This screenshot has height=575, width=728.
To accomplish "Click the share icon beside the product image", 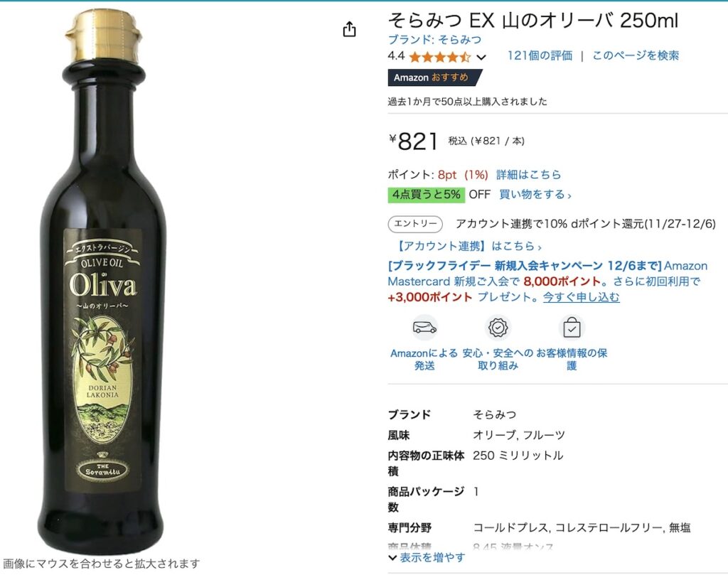I will pos(349,30).
